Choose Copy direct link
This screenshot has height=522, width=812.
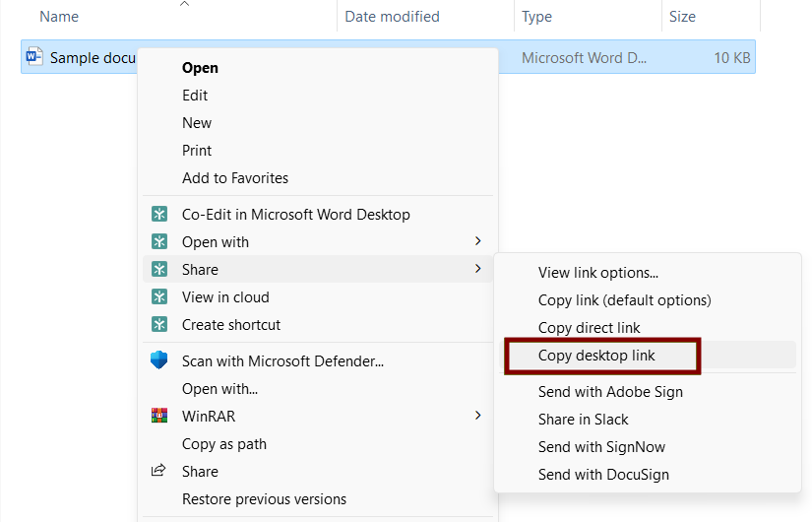[589, 328]
